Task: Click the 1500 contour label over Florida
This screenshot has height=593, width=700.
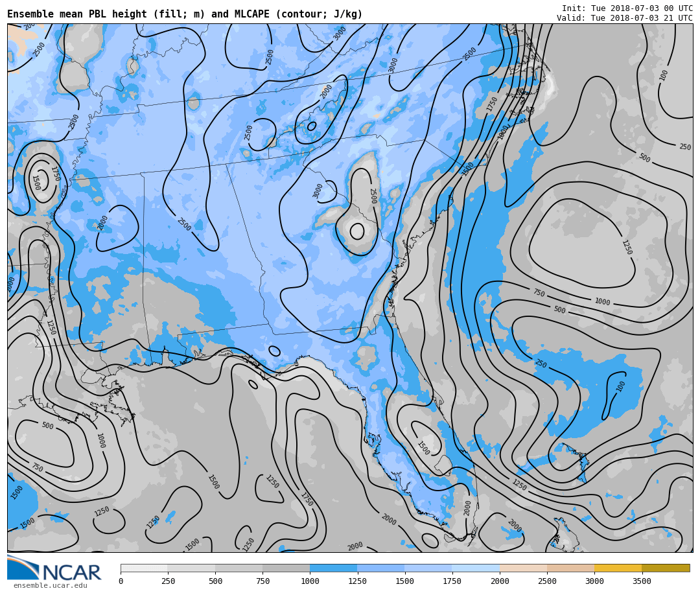Action: click(423, 448)
